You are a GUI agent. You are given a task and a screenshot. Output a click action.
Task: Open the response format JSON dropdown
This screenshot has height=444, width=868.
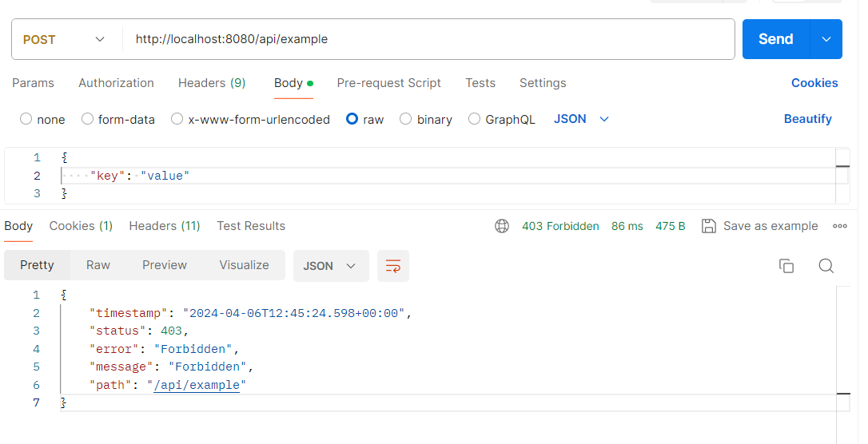click(330, 266)
